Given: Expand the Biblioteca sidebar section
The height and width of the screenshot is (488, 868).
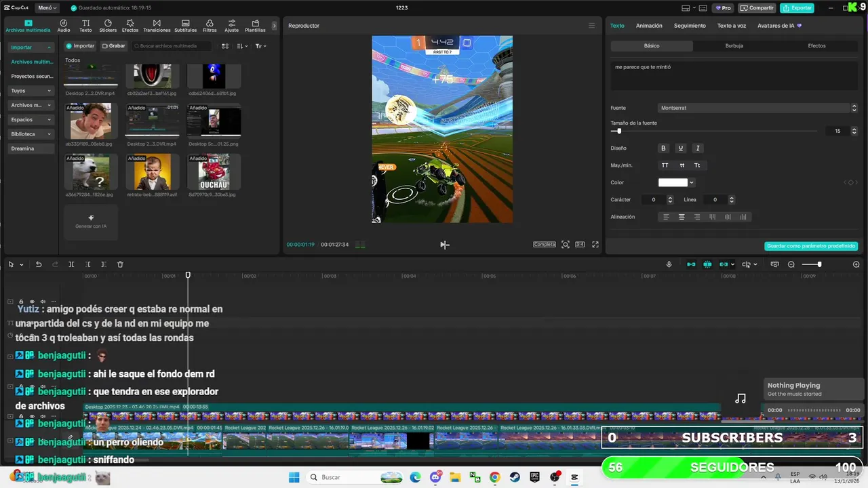Looking at the screenshot, I should point(31,134).
